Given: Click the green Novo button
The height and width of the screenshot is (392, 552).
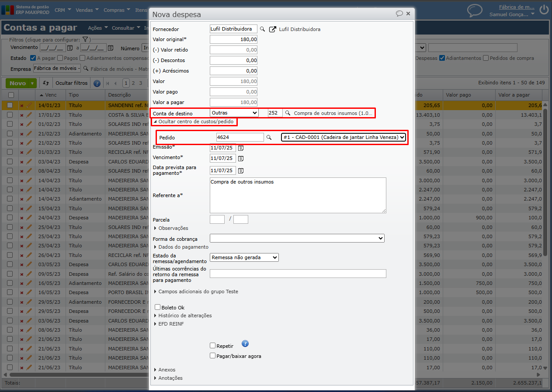Looking at the screenshot, I should tap(17, 83).
